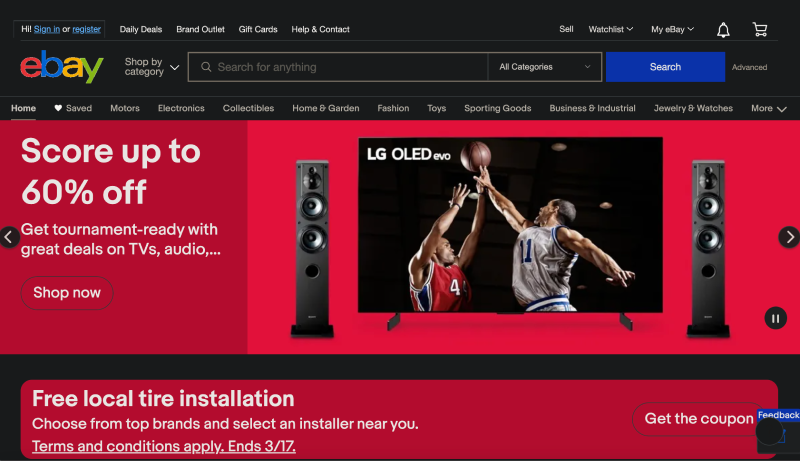The height and width of the screenshot is (461, 800).
Task: Open Jewelry & Watches category
Action: (693, 108)
